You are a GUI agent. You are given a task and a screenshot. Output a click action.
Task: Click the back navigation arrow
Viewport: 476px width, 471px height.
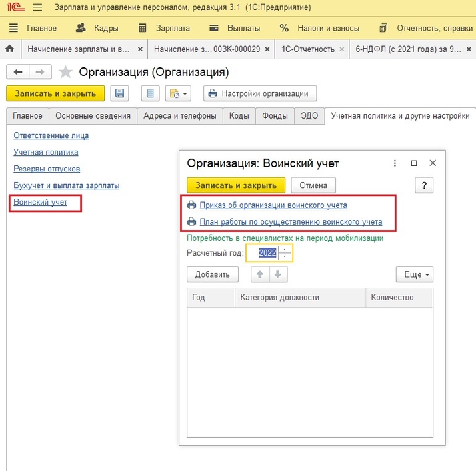[19, 72]
